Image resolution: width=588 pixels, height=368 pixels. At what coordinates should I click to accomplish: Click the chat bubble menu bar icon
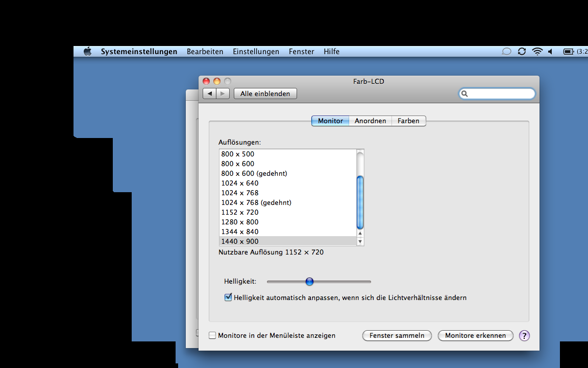506,52
